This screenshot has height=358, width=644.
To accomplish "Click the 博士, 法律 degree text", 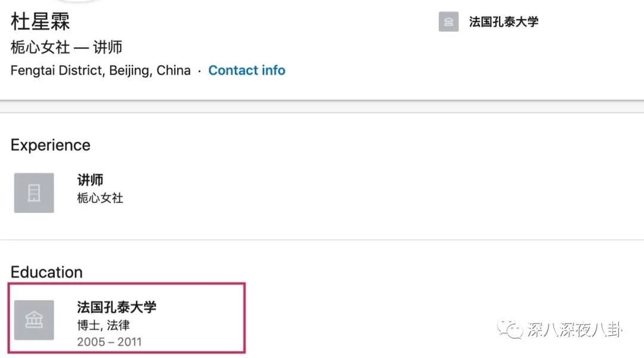I will pyautogui.click(x=103, y=324).
